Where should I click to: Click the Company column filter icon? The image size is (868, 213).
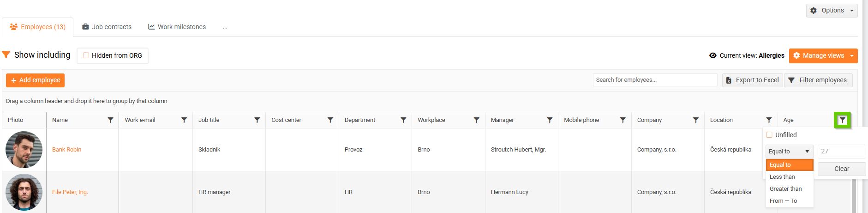(695, 120)
